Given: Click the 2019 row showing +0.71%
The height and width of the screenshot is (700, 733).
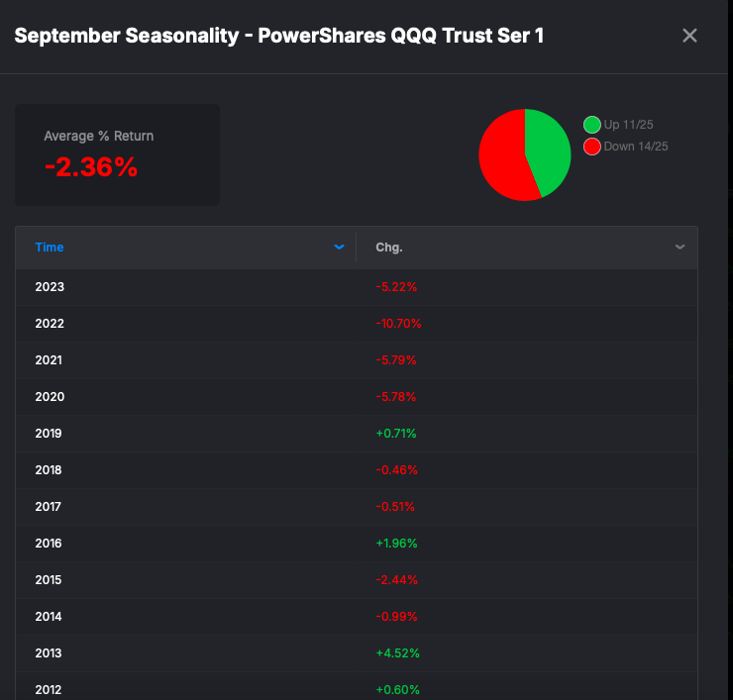Looking at the screenshot, I should coord(357,434).
